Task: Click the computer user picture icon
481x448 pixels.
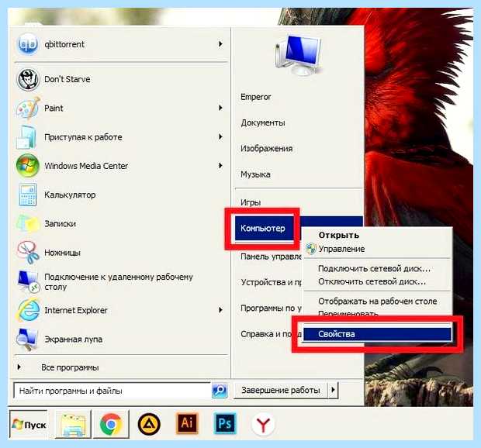Action: coord(298,55)
